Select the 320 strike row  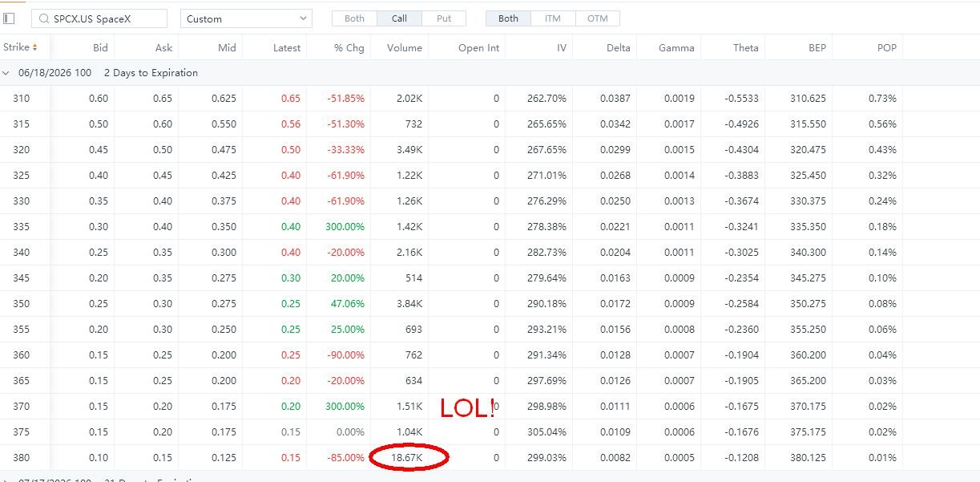click(x=490, y=150)
